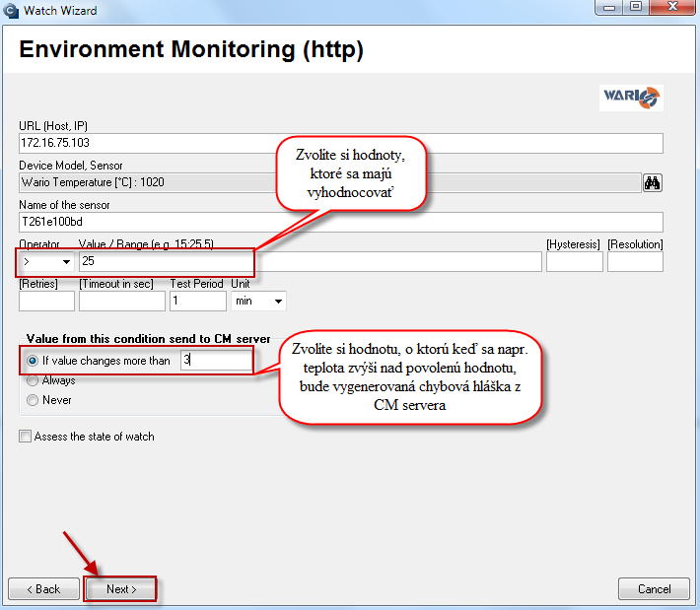Maximize the Watch Wizard window

click(636, 7)
